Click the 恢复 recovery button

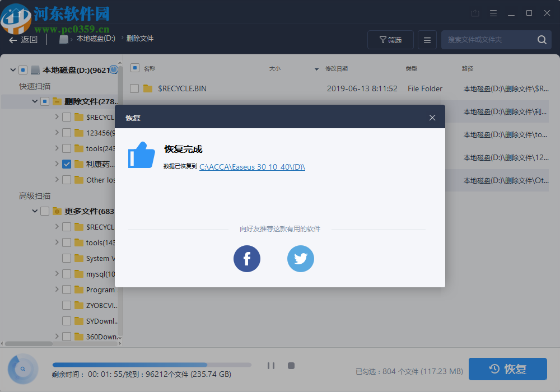coord(507,368)
